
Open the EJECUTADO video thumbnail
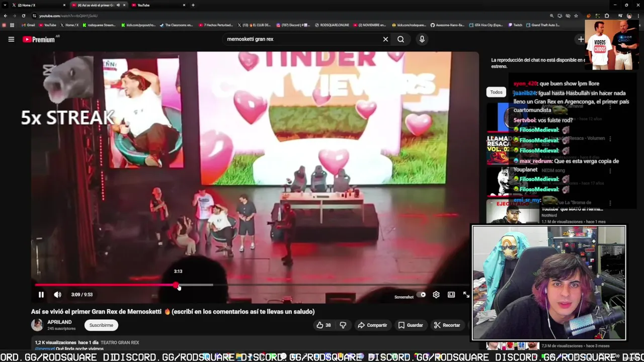[x=512, y=211]
